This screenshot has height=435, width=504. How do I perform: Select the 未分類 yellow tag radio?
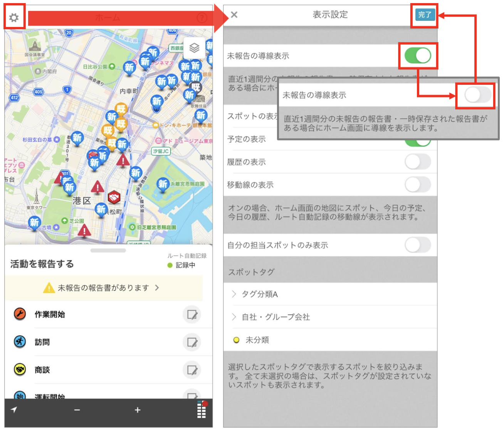click(x=236, y=340)
